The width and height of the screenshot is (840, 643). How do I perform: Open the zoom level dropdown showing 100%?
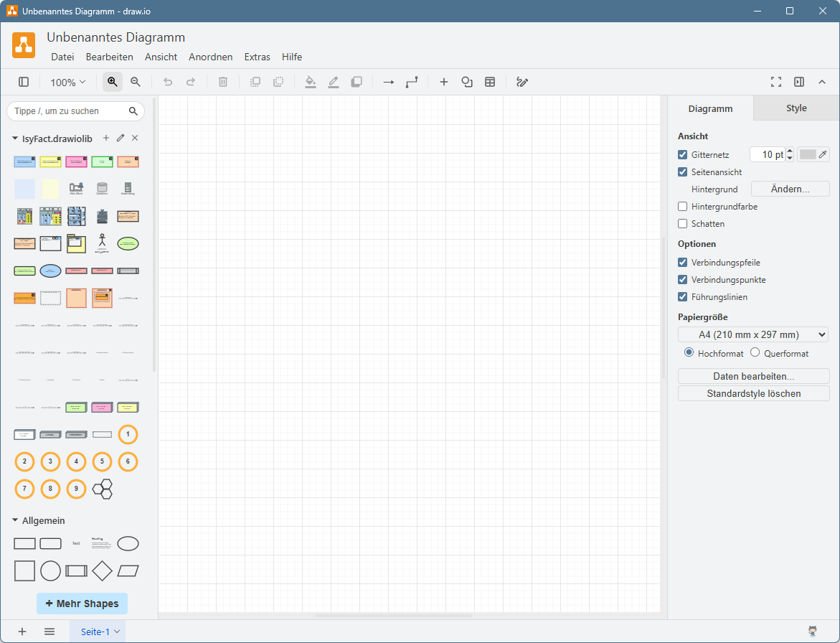point(67,82)
